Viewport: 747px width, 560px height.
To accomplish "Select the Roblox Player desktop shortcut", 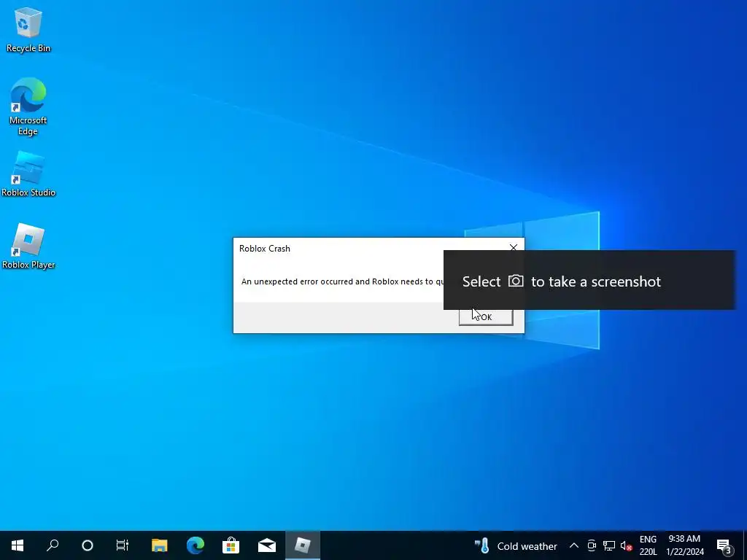I will pyautogui.click(x=28, y=246).
